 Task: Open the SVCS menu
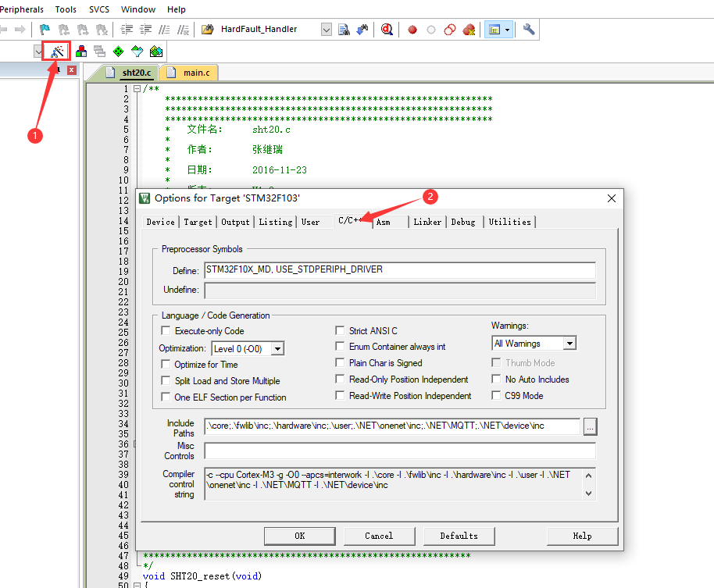click(x=98, y=9)
